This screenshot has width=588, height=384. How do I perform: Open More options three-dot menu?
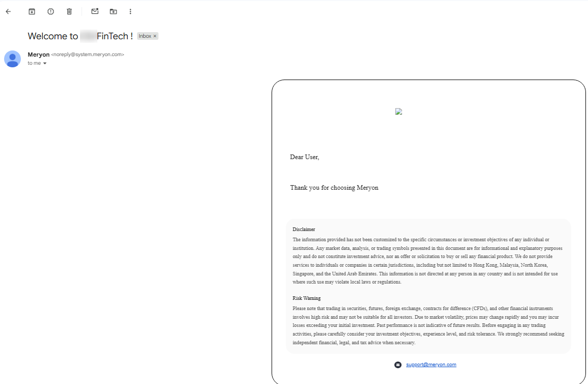[x=130, y=12]
